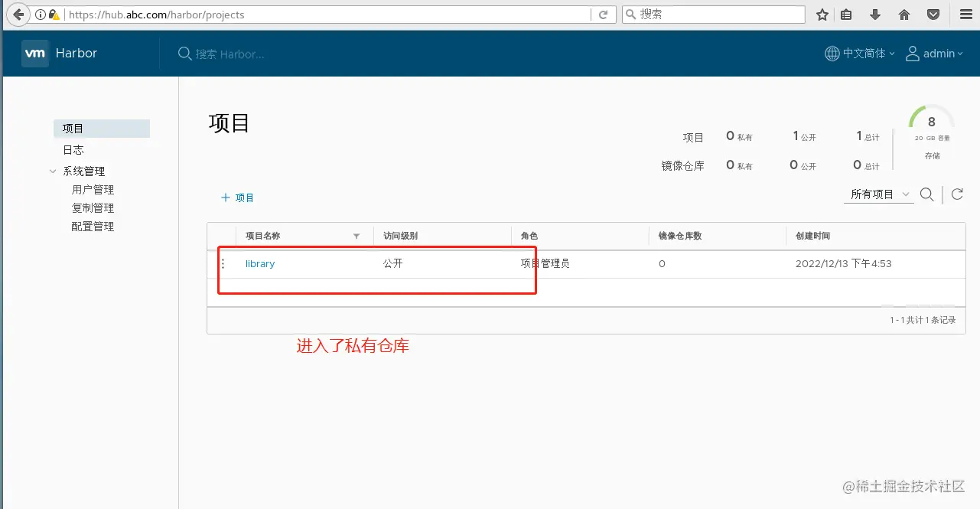The height and width of the screenshot is (509, 980).
Task: Open the kebab menu beside library row
Action: [x=223, y=263]
